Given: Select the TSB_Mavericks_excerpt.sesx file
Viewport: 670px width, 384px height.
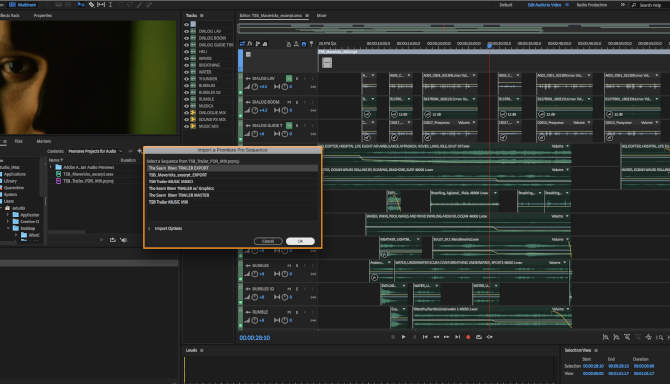Looking at the screenshot, I should point(88,174).
